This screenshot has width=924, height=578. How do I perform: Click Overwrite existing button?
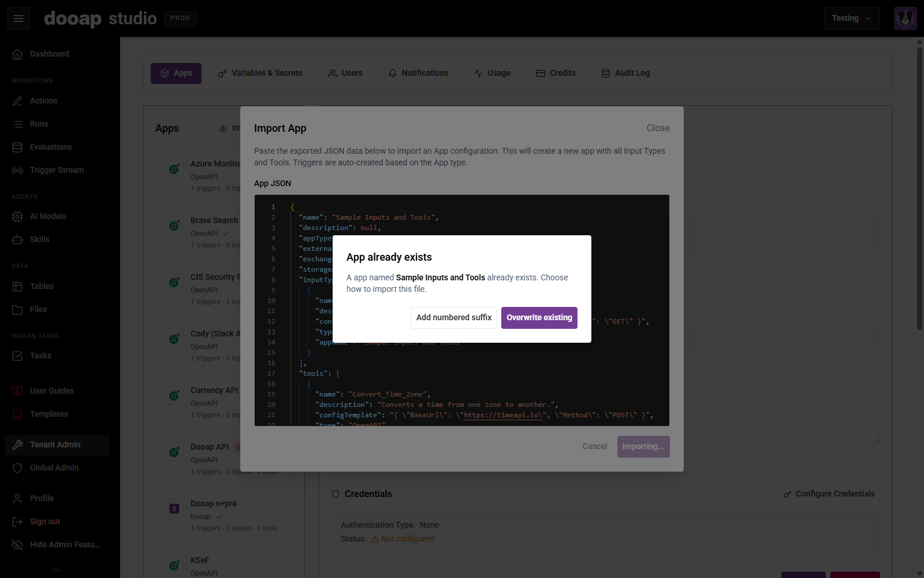tap(539, 318)
